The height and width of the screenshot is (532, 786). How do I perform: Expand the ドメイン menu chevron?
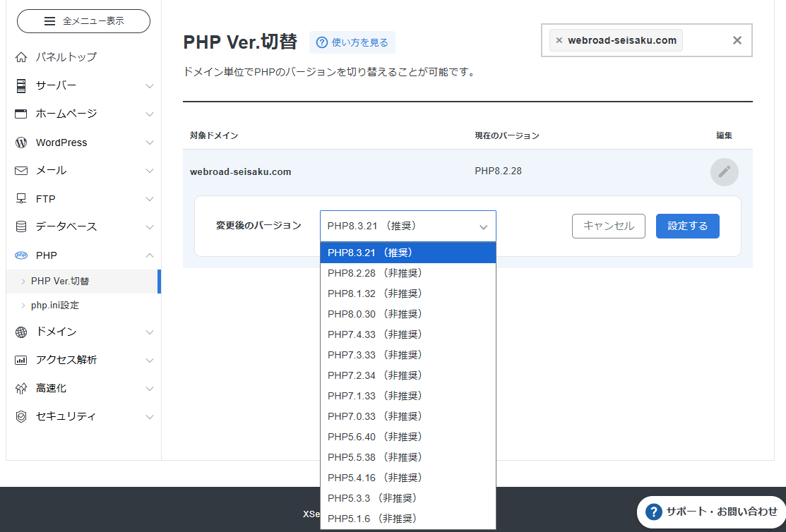pos(150,332)
